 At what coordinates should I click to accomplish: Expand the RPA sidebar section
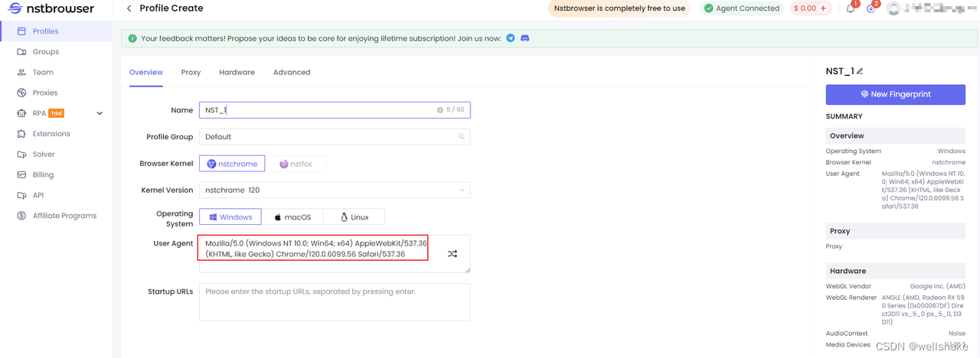100,113
